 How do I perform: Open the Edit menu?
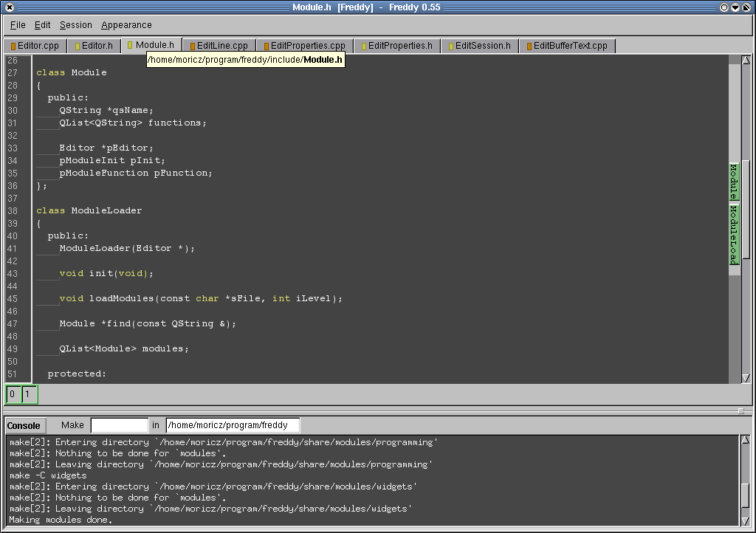point(43,25)
